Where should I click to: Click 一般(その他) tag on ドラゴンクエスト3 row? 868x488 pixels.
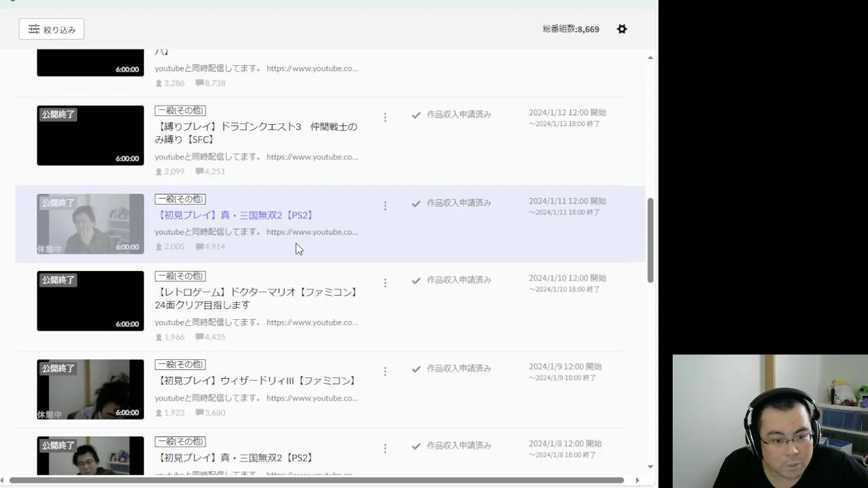[180, 110]
